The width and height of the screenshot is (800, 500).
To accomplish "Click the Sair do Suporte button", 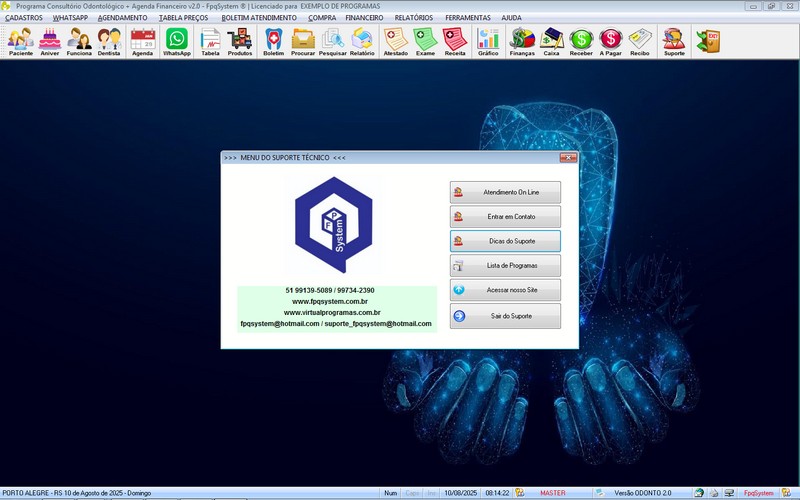I will [x=505, y=316].
